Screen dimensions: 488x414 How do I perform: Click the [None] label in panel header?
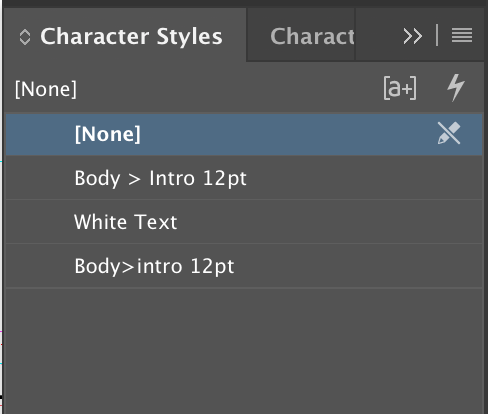46,89
